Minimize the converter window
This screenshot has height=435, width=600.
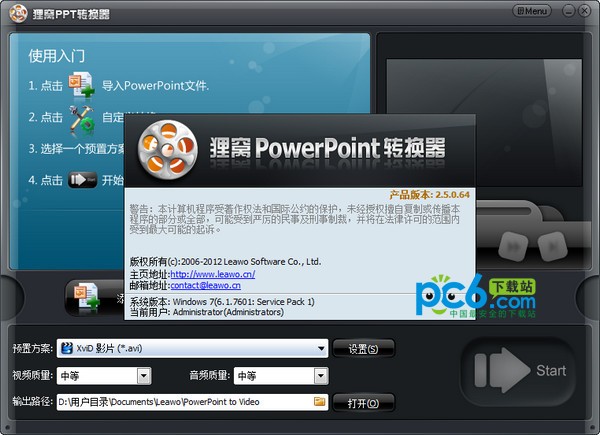coord(569,11)
